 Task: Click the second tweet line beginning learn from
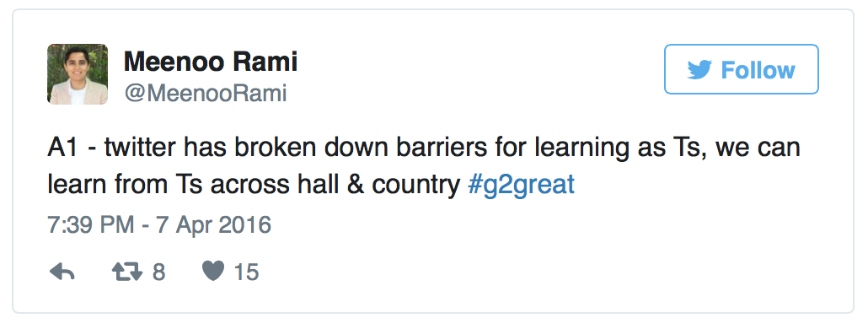[x=311, y=186]
